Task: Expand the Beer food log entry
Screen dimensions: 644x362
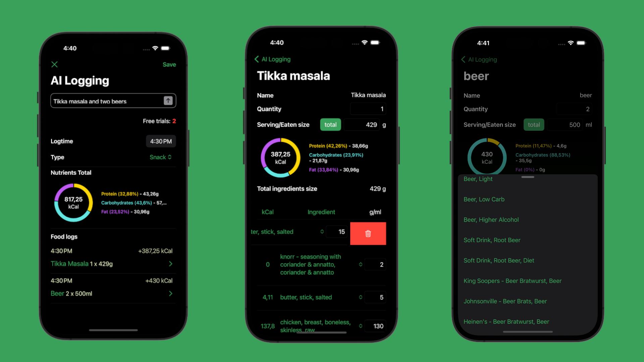Action: tap(172, 293)
